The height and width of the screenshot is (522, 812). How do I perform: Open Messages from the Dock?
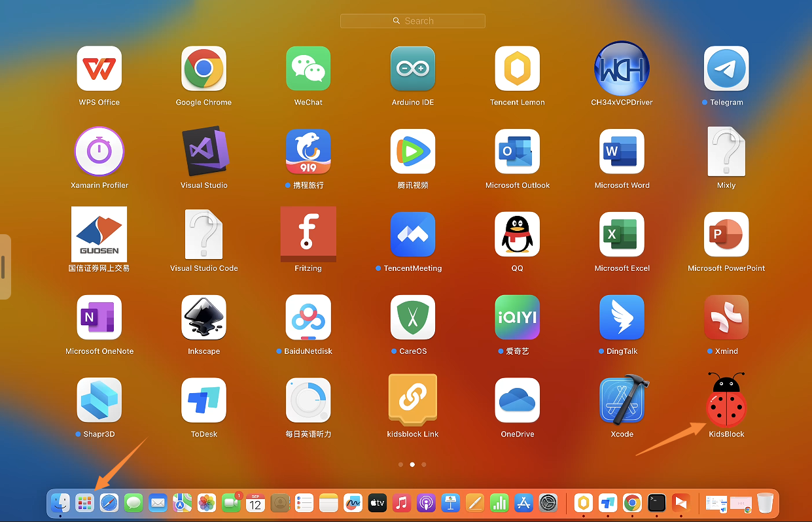(133, 502)
